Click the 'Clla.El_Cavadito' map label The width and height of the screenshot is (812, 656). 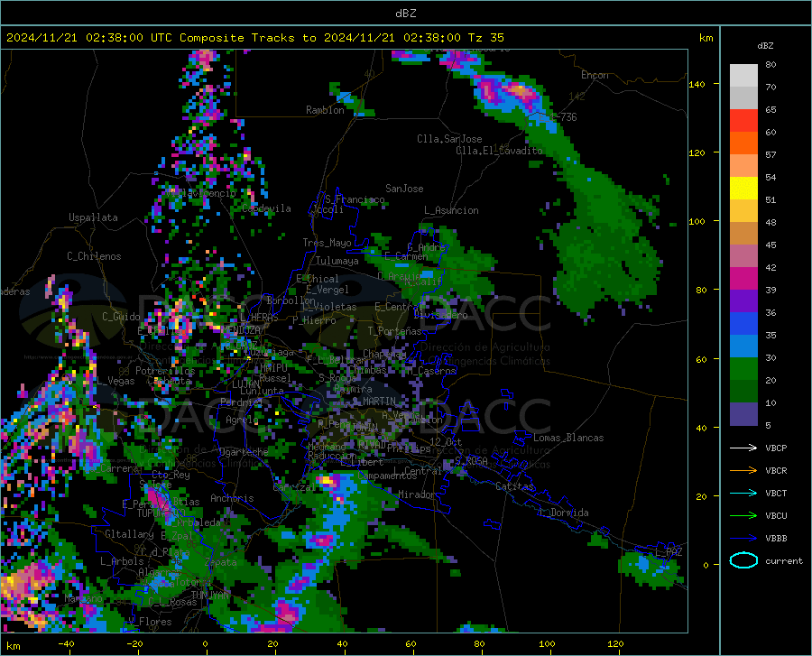click(x=499, y=151)
